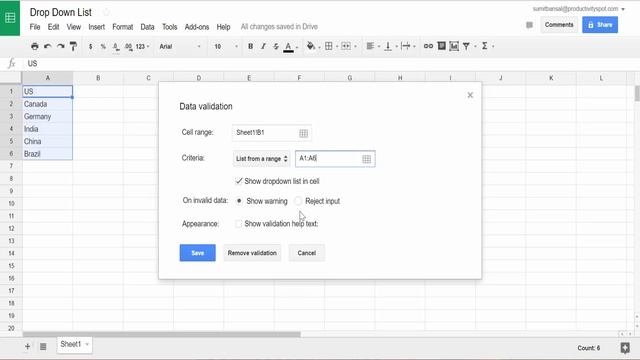Open the Functions sigma menu
This screenshot has width=640, height=360.
click(484, 46)
